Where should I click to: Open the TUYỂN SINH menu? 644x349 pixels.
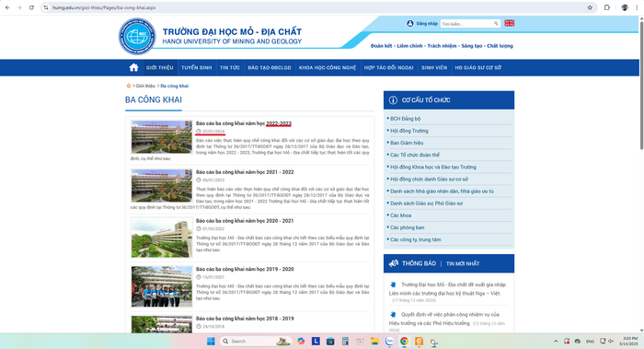pos(196,68)
